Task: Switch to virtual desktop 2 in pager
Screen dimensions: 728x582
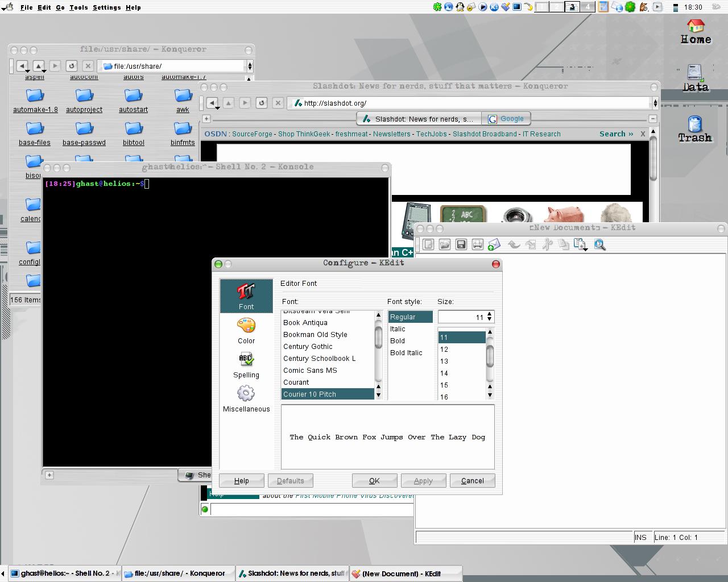Action: point(557,7)
